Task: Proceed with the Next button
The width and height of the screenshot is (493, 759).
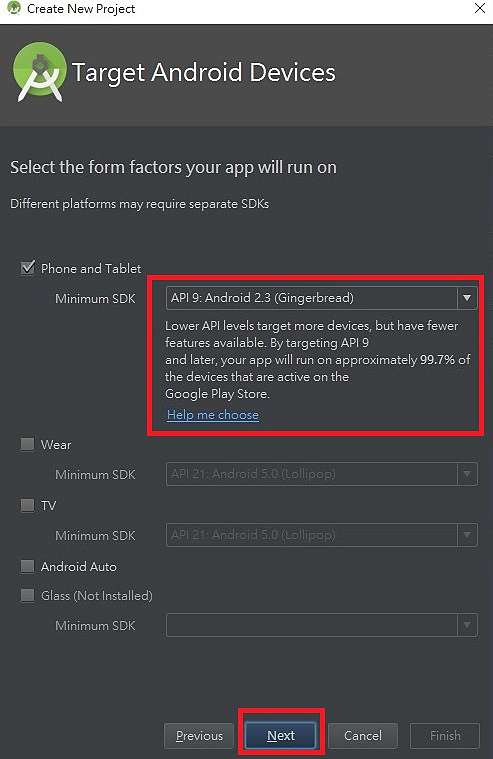Action: pyautogui.click(x=281, y=736)
